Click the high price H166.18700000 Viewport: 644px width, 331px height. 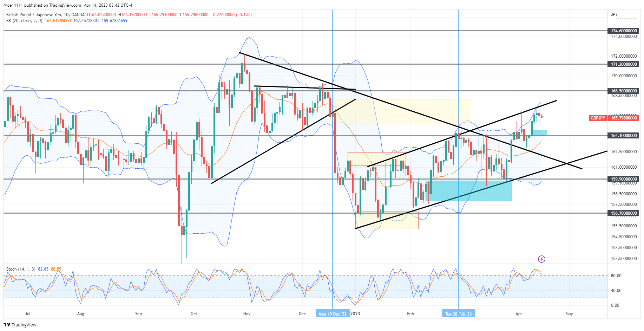click(133, 15)
